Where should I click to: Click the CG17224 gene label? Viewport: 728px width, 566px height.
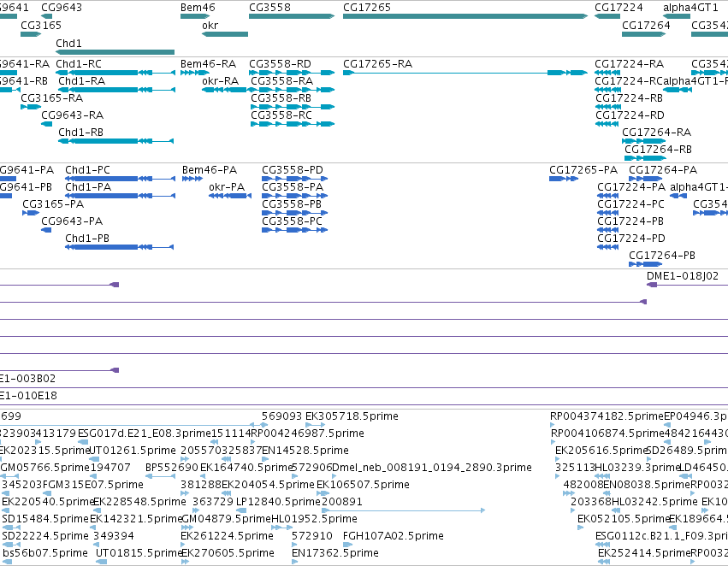[x=619, y=8]
